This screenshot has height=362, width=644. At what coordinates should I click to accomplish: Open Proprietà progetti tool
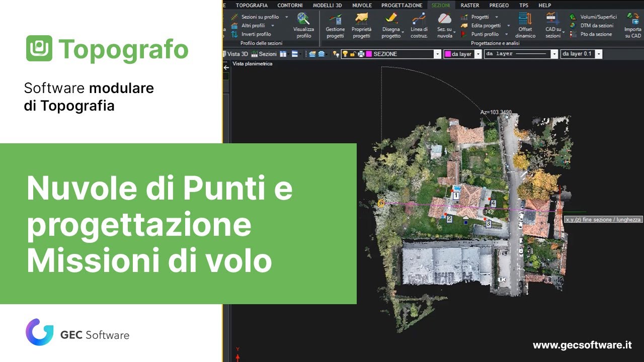click(x=361, y=25)
